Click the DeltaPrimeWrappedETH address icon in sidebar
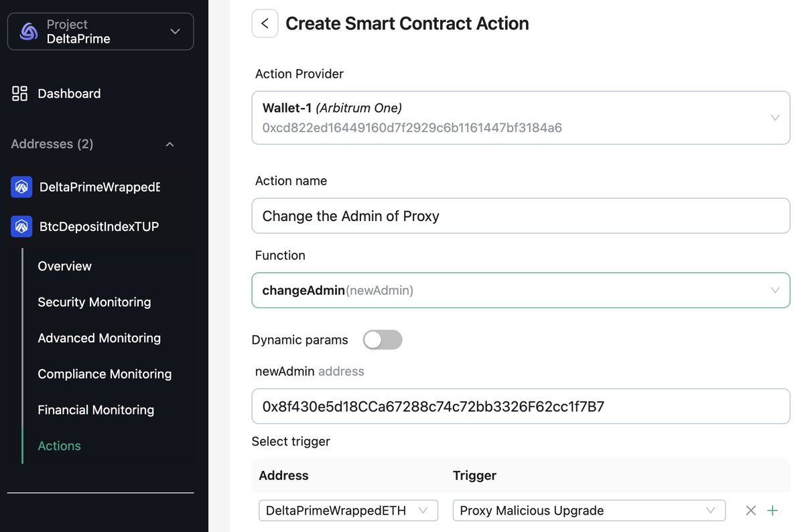The image size is (804, 532). [21, 187]
